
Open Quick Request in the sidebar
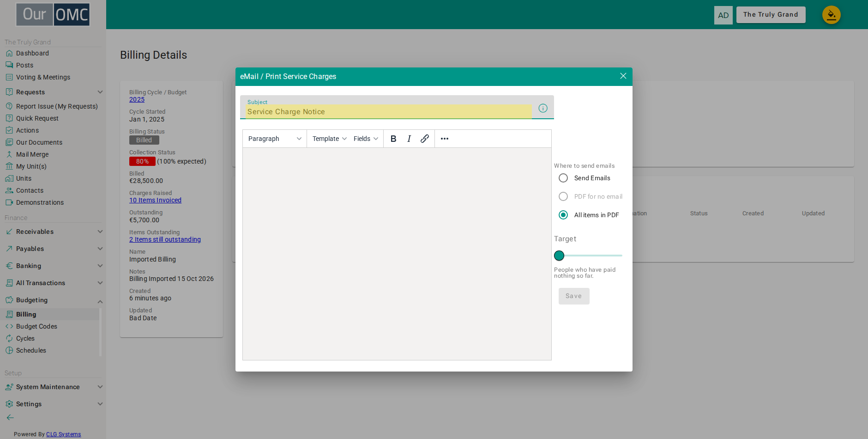pos(37,118)
